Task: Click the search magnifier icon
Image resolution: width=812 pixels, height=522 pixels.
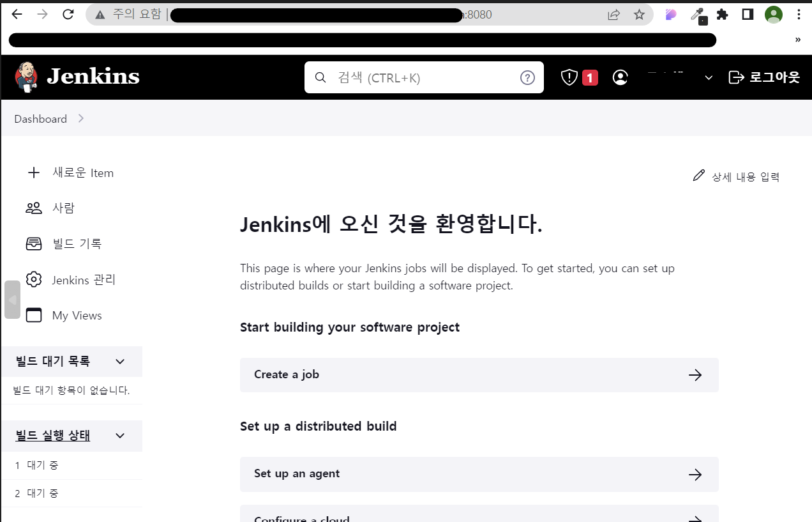Action: tap(321, 77)
